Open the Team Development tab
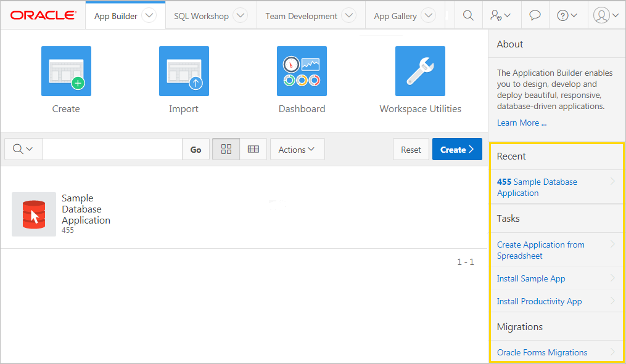Image resolution: width=626 pixels, height=364 pixels. [x=301, y=16]
